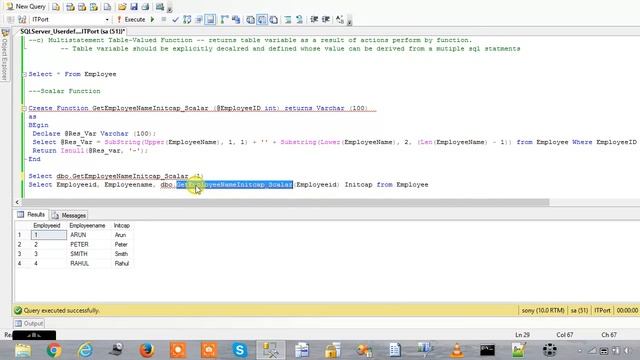Select the Rahul Initcap cell
This screenshot has width=640, height=360.
[x=122, y=264]
